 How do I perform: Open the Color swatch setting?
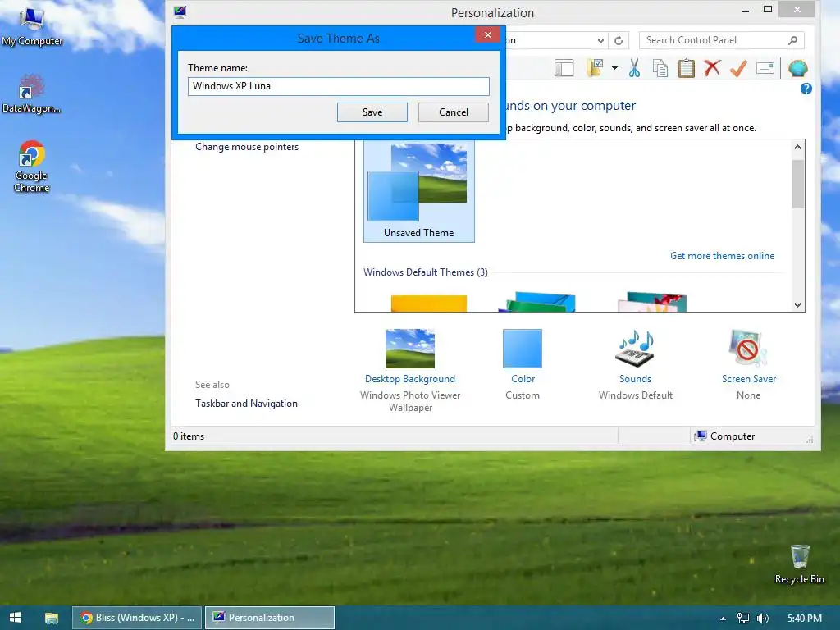click(523, 348)
